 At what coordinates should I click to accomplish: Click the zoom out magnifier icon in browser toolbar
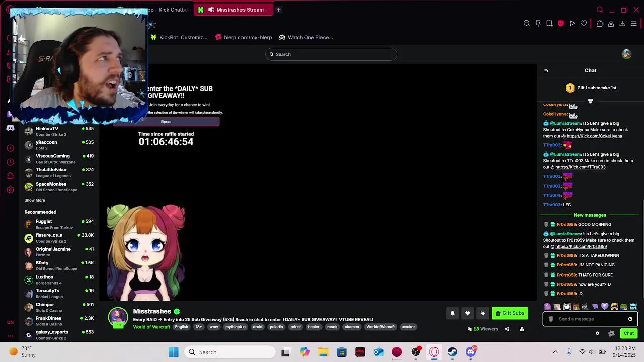tap(527, 23)
